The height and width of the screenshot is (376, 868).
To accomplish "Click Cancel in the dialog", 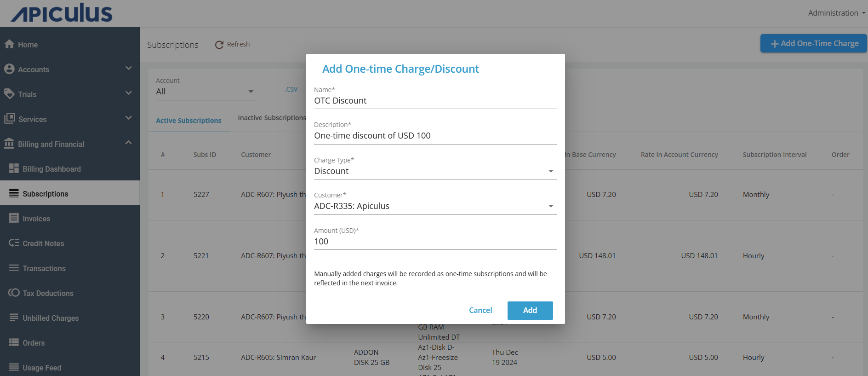I will click(480, 311).
